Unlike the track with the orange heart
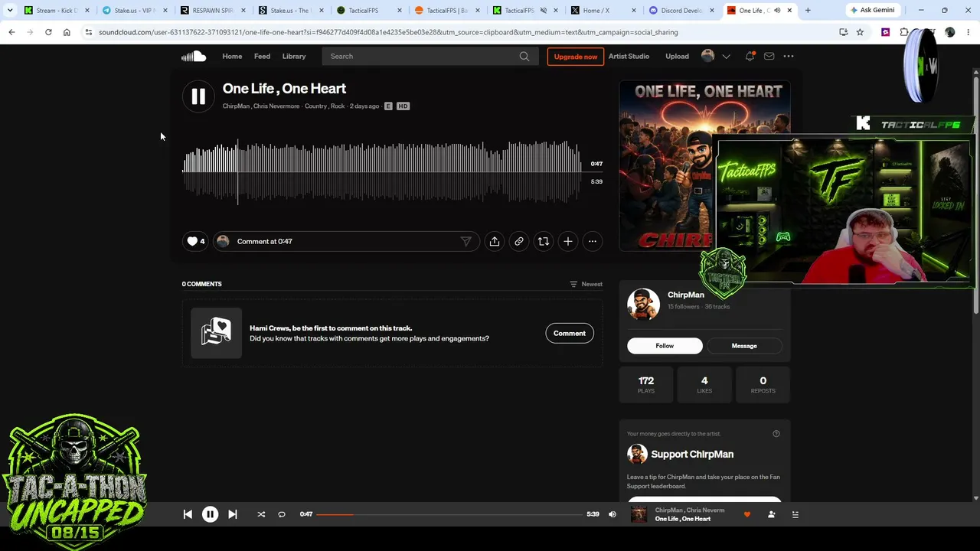 747,514
